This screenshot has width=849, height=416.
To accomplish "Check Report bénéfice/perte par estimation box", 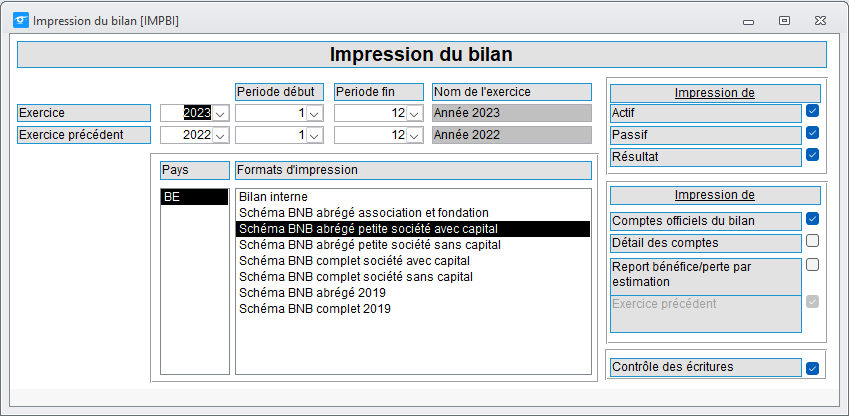I will [812, 265].
